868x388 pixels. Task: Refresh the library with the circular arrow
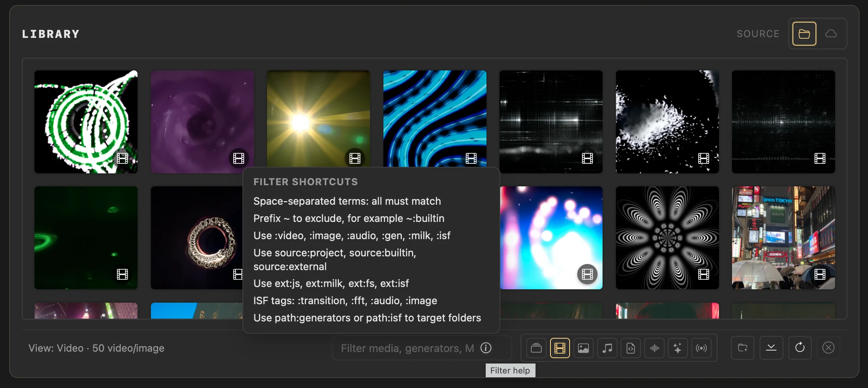click(x=800, y=348)
